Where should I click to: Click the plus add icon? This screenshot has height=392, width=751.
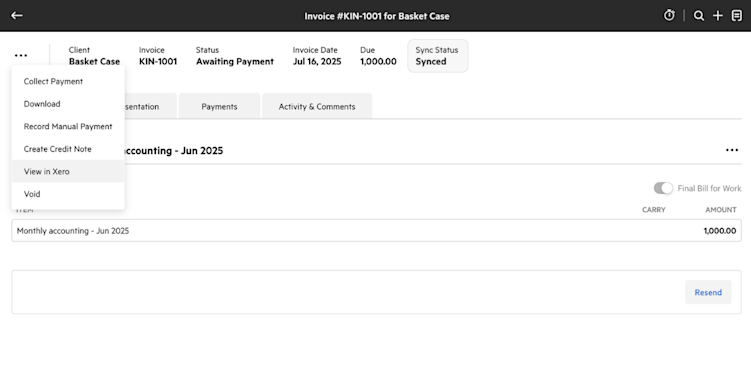click(x=717, y=16)
